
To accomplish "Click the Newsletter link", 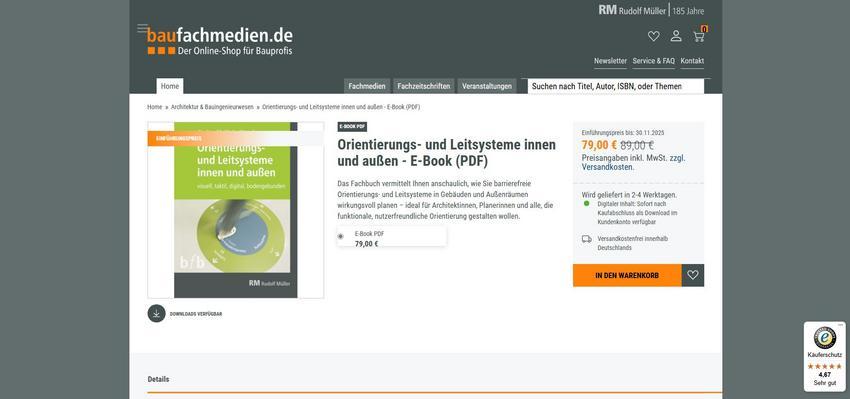I will tap(610, 61).
